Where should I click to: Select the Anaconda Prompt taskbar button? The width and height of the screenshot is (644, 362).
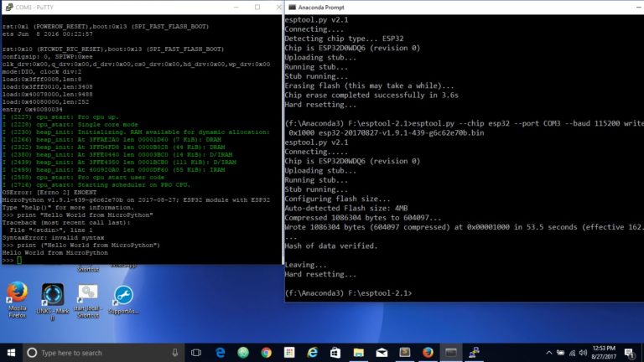coord(451,353)
